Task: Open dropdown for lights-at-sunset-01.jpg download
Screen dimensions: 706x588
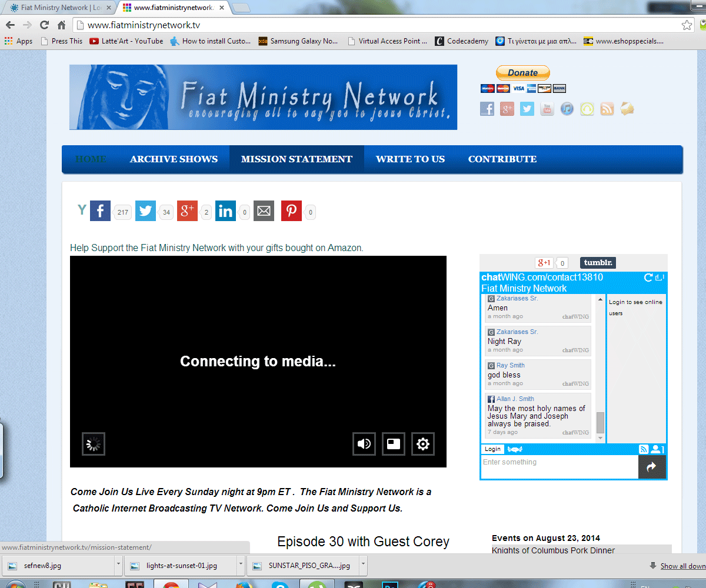Action: click(240, 565)
